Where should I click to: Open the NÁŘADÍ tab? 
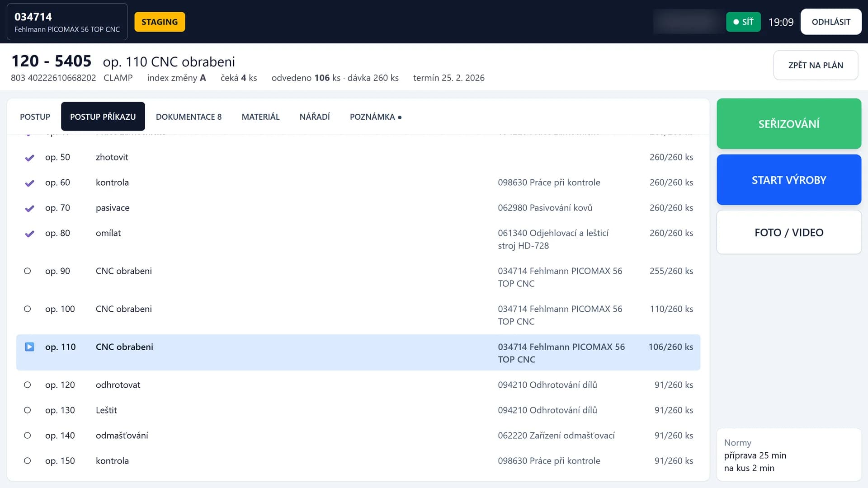315,117
